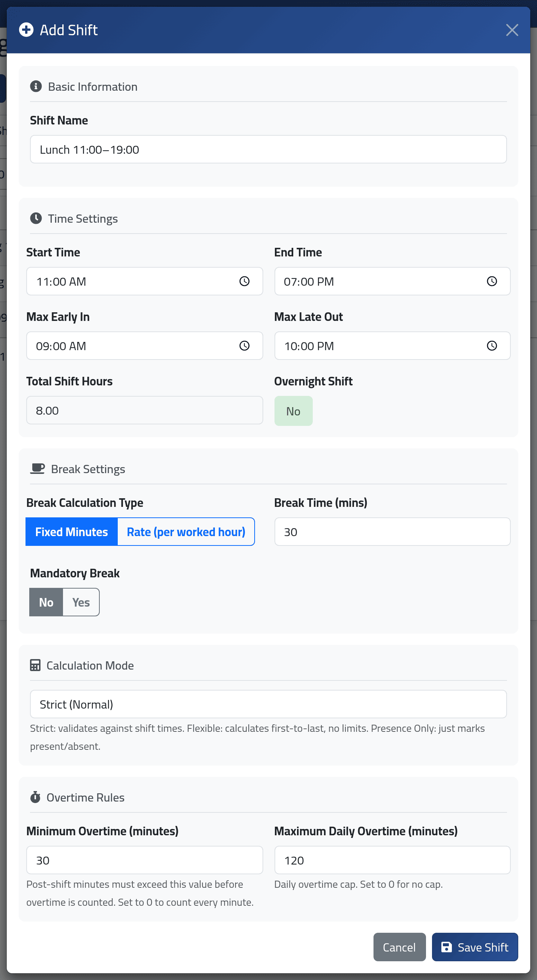Screen dimensions: 537x980
Task: Edit the Break Time (mins) field
Action: point(392,532)
